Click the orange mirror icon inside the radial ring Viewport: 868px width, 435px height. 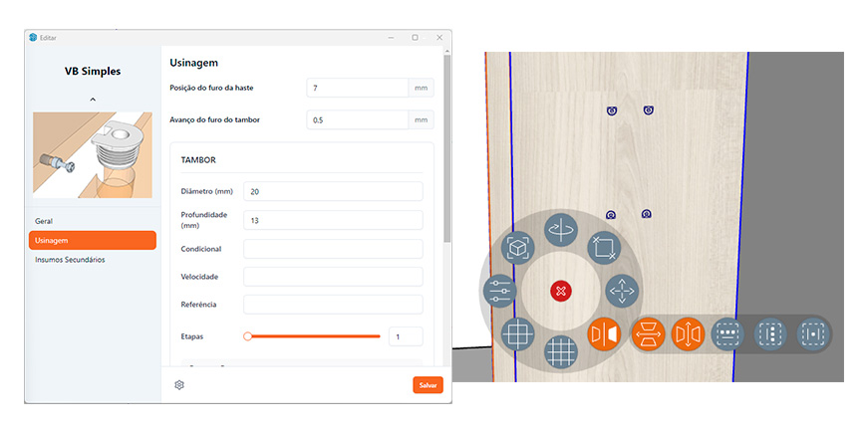tap(604, 334)
